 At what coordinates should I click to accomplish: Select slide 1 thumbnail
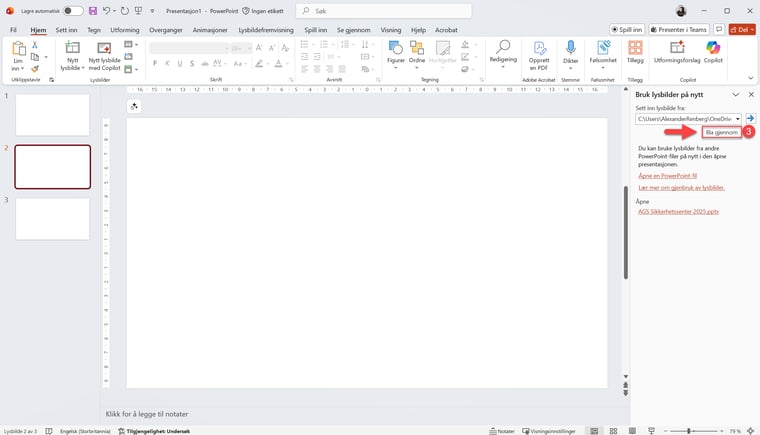click(x=52, y=114)
